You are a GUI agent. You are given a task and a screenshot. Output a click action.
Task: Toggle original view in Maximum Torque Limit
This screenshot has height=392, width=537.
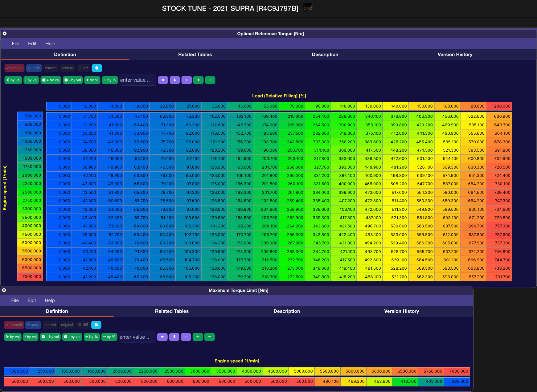point(67,325)
